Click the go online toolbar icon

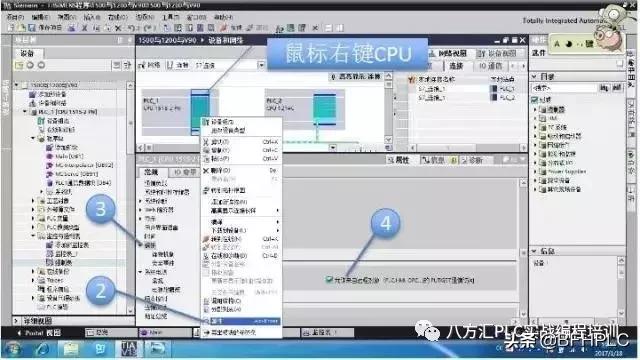232,28
